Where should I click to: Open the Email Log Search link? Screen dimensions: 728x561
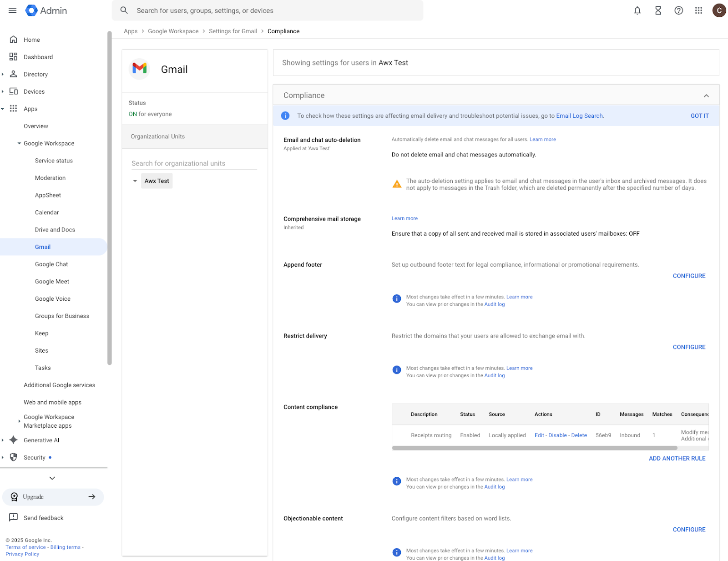click(x=579, y=116)
